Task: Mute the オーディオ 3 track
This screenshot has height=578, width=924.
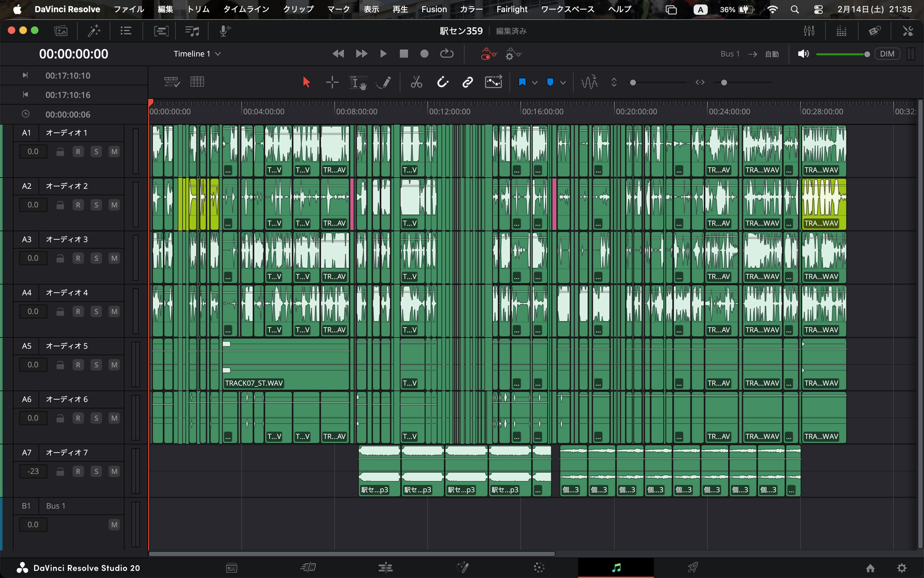Action: coord(114,258)
